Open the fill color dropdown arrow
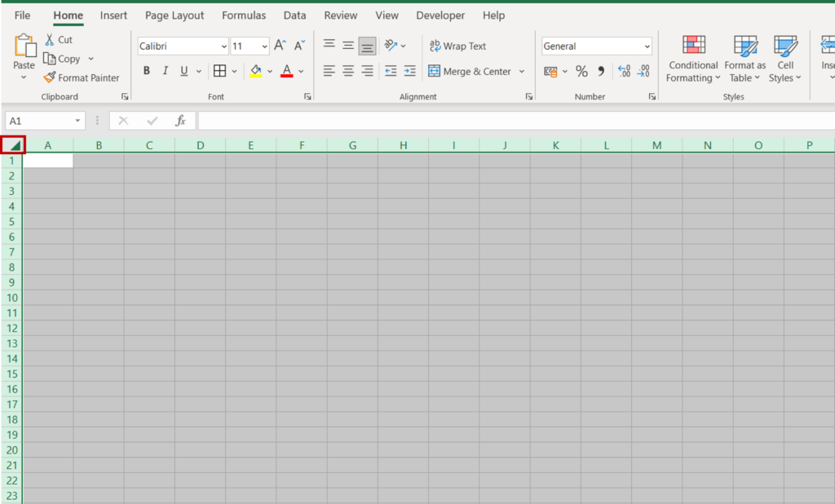This screenshot has height=504, width=835. (270, 71)
